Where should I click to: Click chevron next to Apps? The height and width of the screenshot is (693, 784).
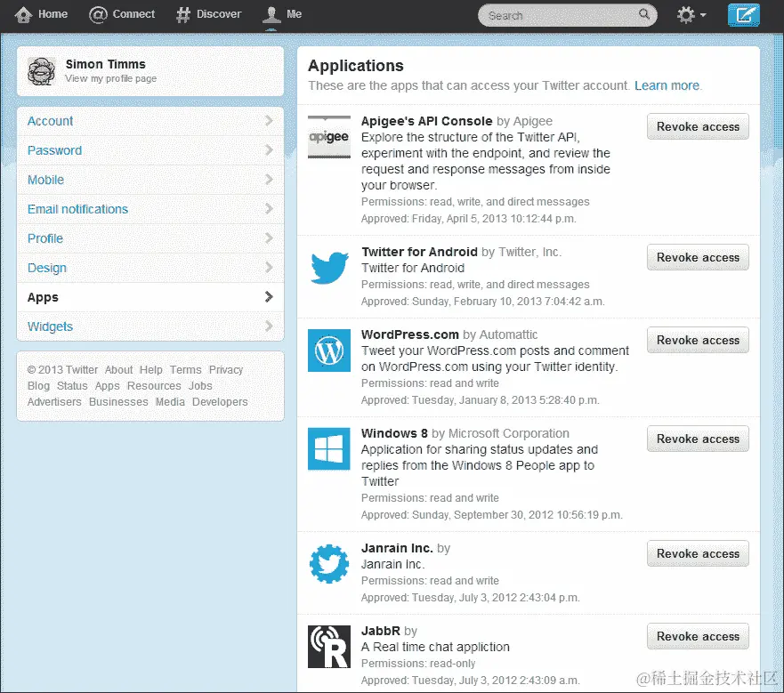pos(269,297)
